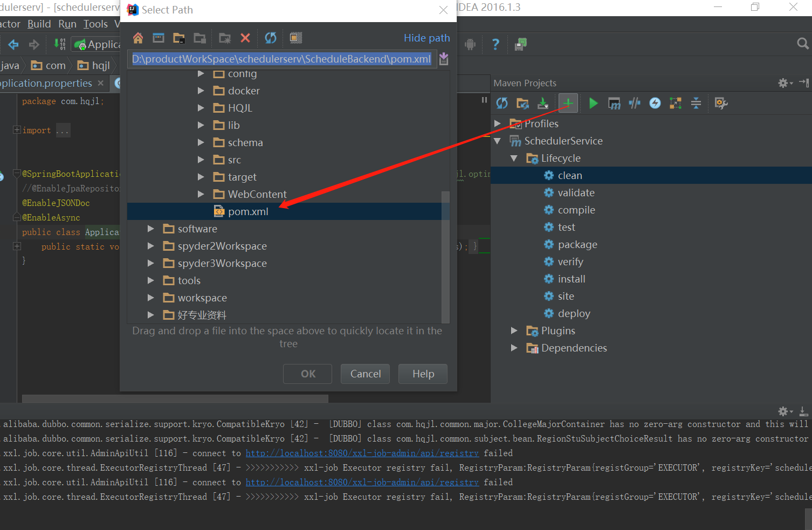This screenshot has height=530, width=812.
Task: Expand the Profiles node in Maven Projects
Action: (498, 123)
